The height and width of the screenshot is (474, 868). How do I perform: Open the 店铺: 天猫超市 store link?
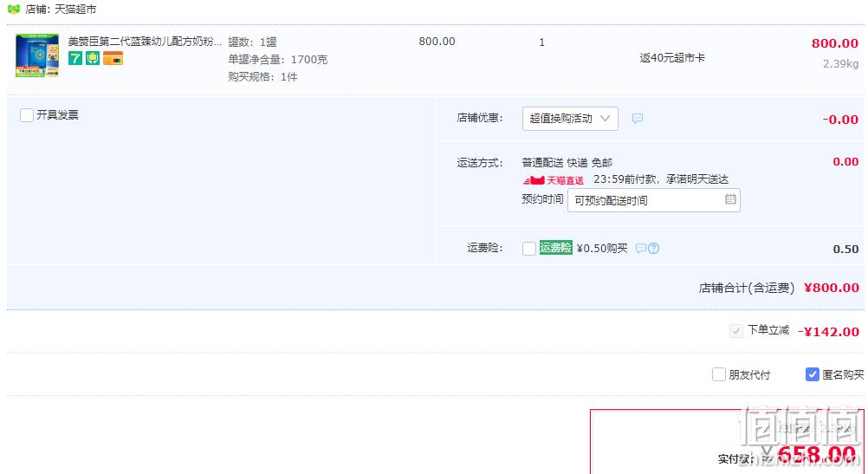[x=61, y=10]
